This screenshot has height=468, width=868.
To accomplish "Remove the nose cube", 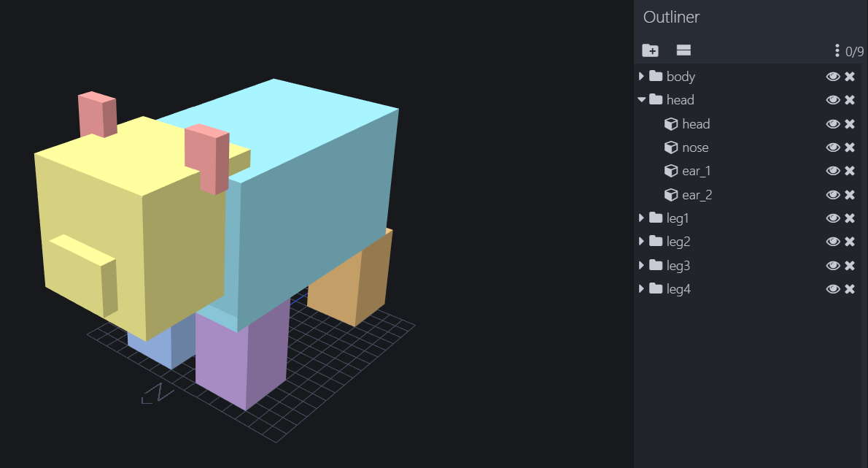I will click(850, 147).
